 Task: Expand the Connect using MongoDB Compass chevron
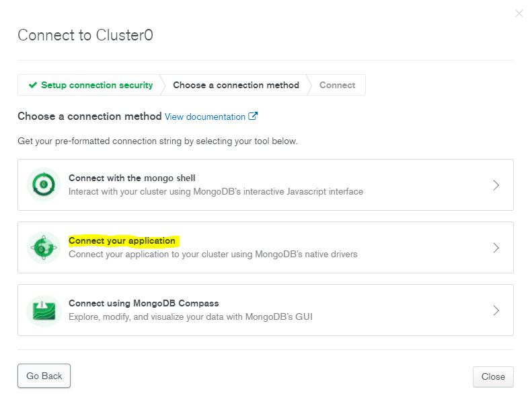[x=496, y=310]
